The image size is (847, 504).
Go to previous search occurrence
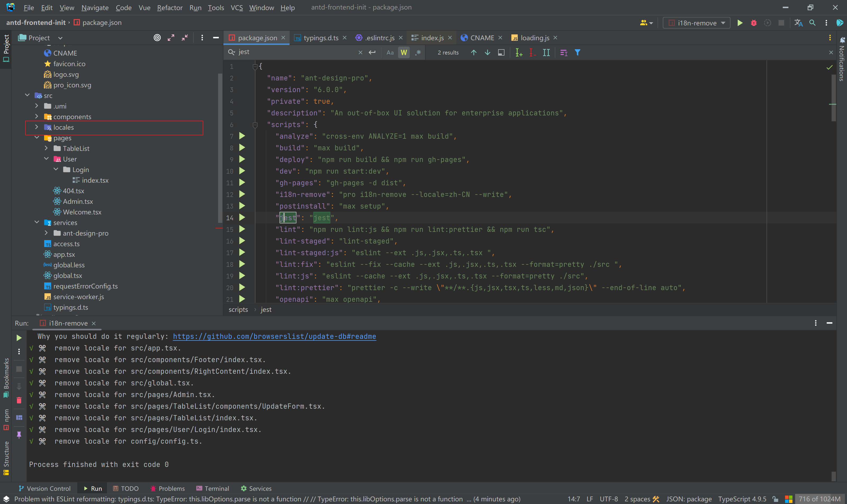point(474,52)
